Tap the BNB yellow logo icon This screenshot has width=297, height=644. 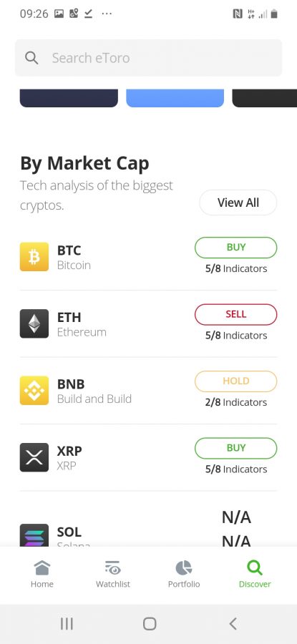point(34,391)
